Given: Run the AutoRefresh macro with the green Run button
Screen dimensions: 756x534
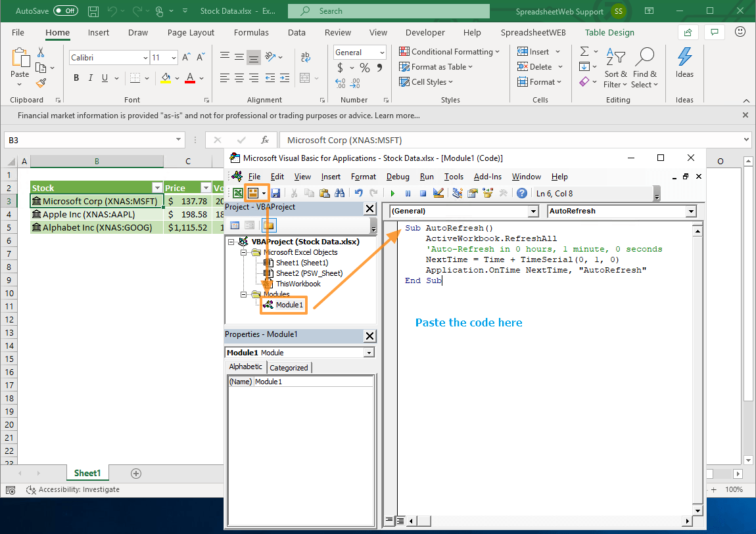Looking at the screenshot, I should point(392,192).
